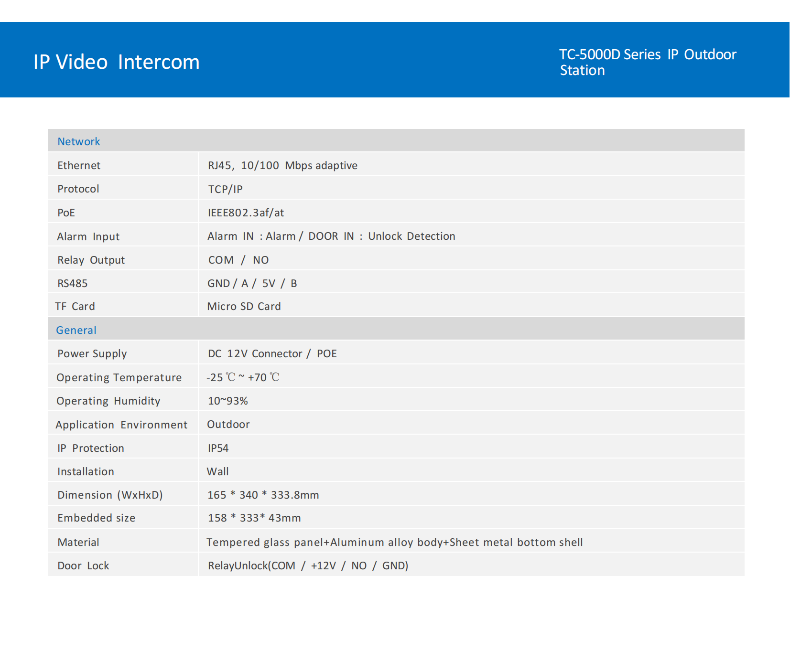Click the IP Video Intercom title

click(116, 62)
